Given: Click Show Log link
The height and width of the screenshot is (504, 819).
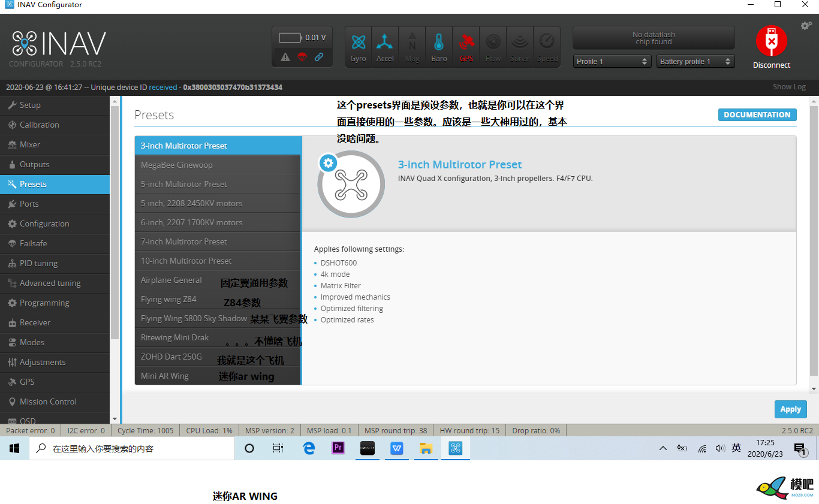Looking at the screenshot, I should [789, 87].
